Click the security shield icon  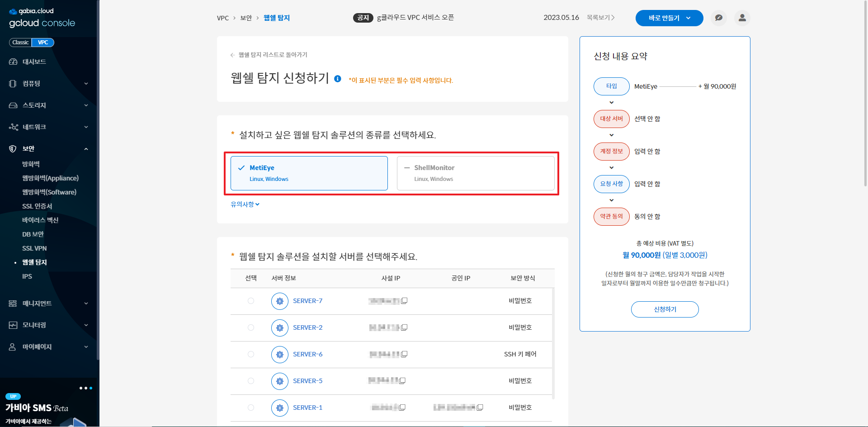tap(13, 148)
